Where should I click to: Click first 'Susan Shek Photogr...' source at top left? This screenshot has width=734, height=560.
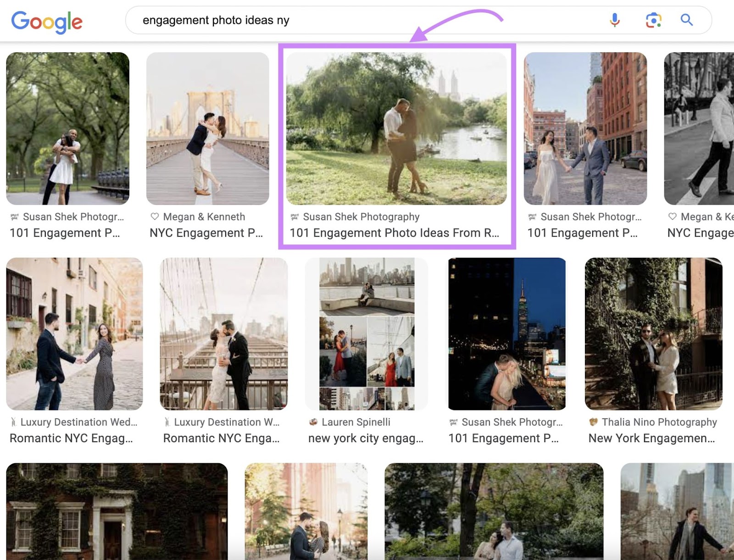point(73,216)
